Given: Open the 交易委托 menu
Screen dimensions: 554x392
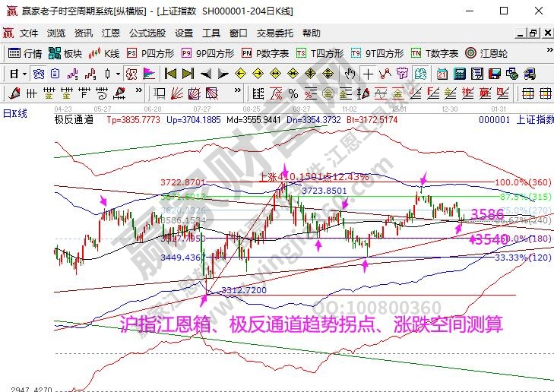Looking at the screenshot, I should (275, 33).
